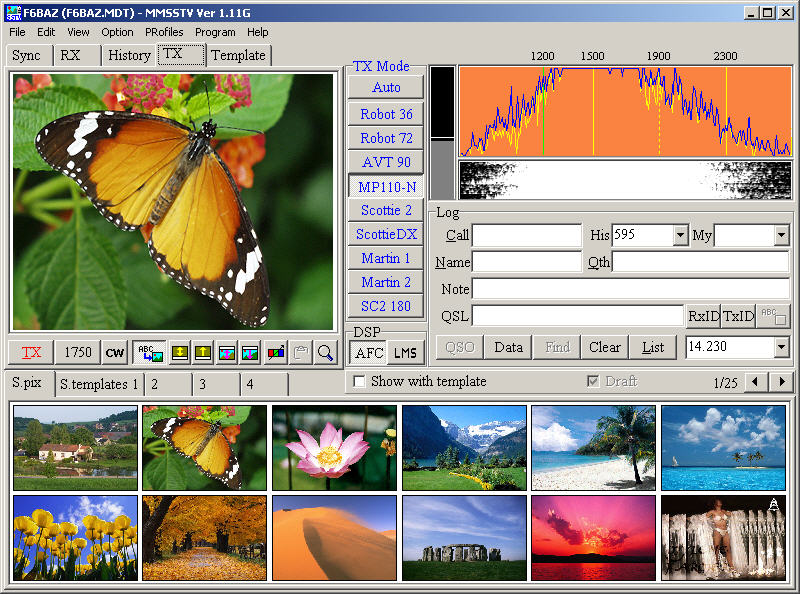Image resolution: width=800 pixels, height=594 pixels.
Task: Switch to the History tab
Action: click(129, 55)
